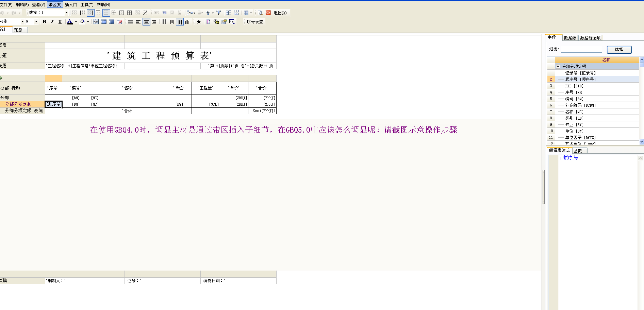Open the 查看(V) menu
Viewport: 644px width, 310px height.
38,5
